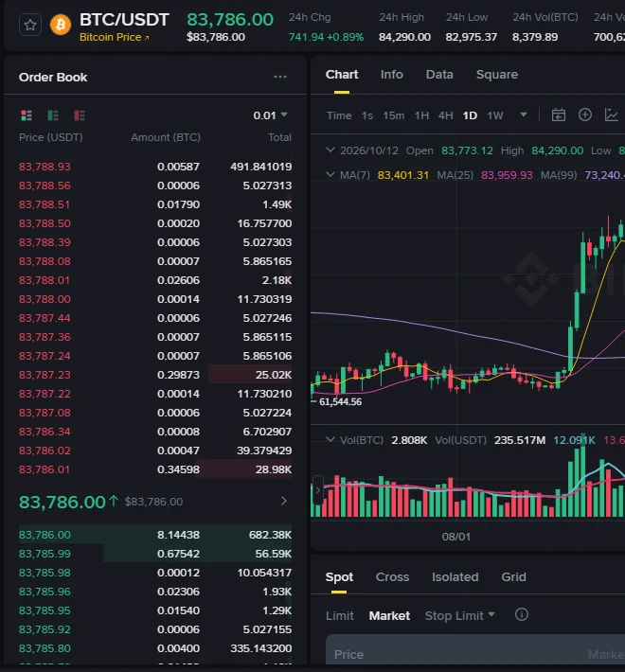This screenshot has width=625, height=672.
Task: Click the 08/01 date label on chart
Action: [x=456, y=537]
